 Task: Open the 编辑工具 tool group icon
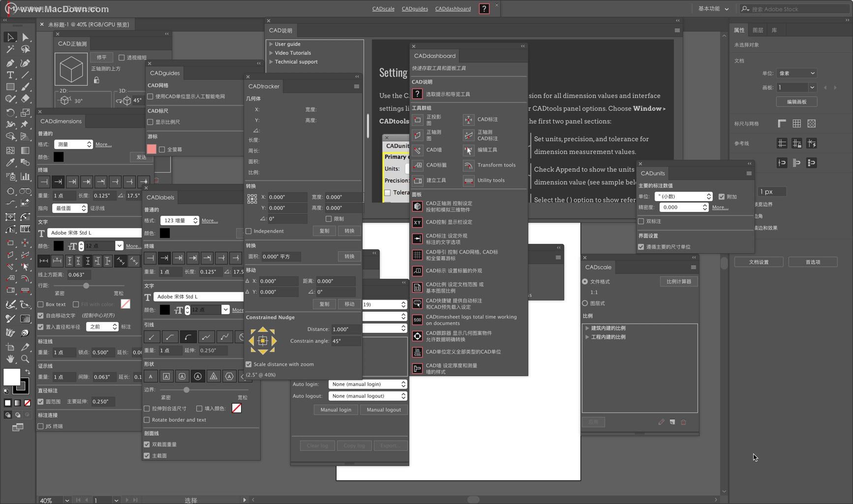click(468, 150)
